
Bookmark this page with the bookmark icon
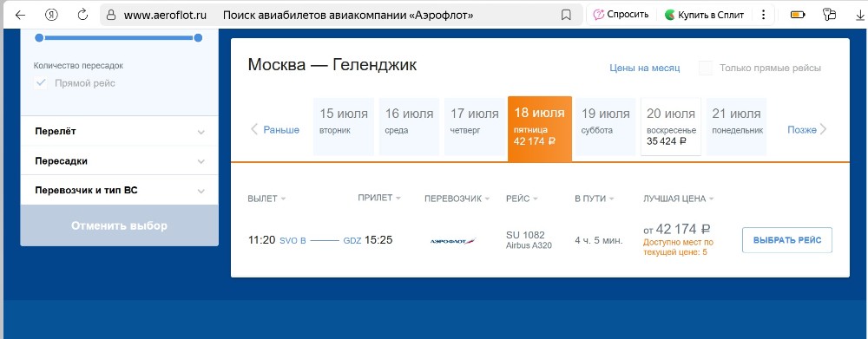tap(566, 15)
